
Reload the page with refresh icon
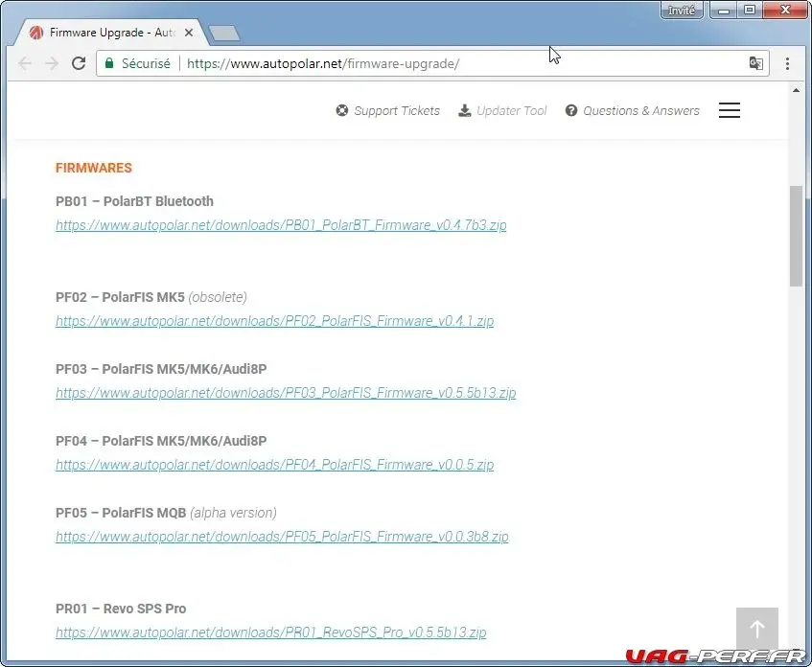(79, 63)
